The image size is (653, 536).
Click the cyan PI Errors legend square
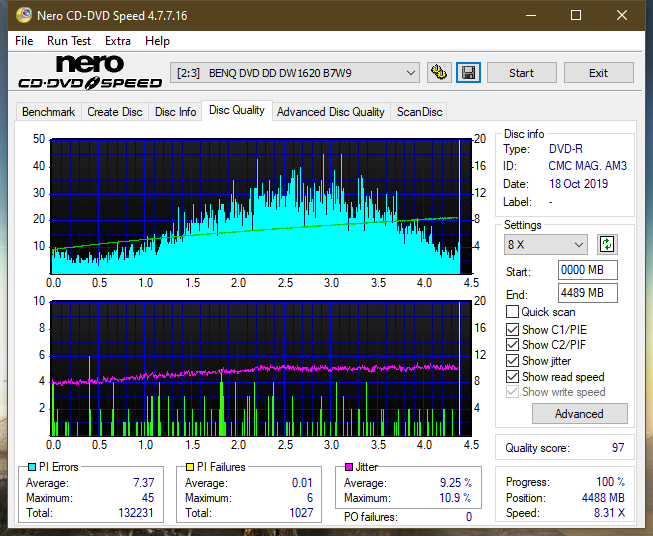pos(32,467)
